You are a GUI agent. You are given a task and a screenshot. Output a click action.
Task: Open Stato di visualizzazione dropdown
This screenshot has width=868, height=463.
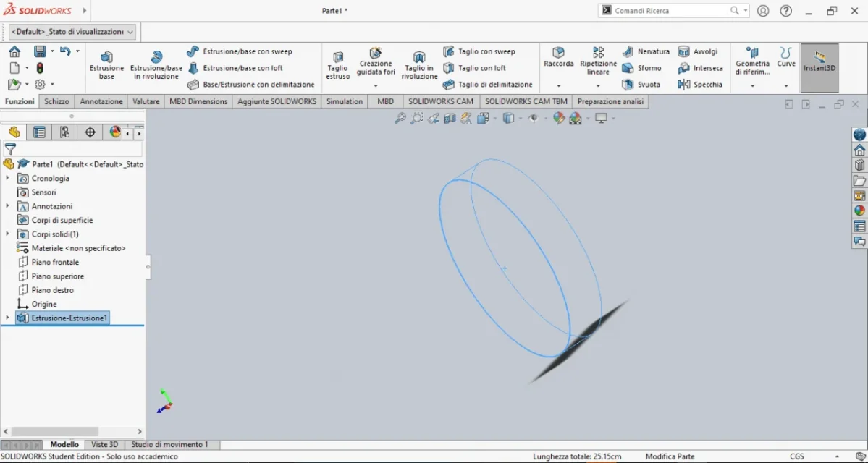tap(72, 32)
